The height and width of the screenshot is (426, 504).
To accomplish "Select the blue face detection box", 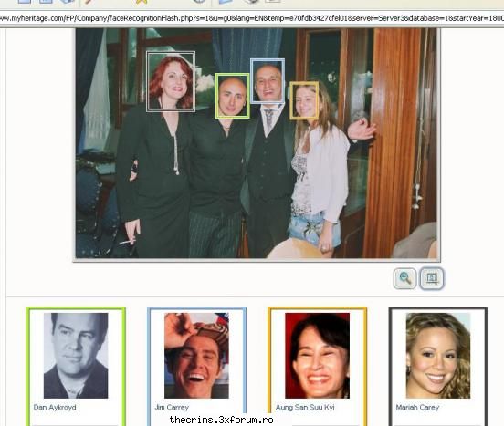I will (268, 81).
